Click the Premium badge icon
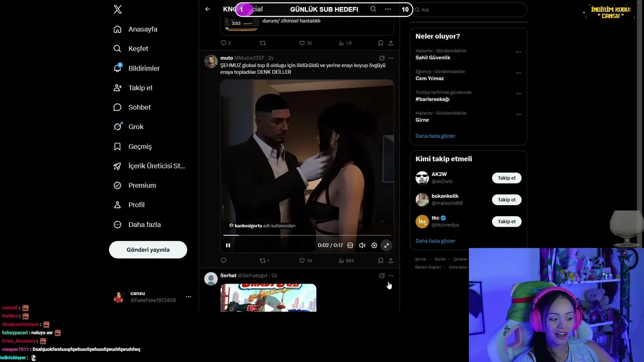The height and width of the screenshot is (362, 644). click(117, 186)
